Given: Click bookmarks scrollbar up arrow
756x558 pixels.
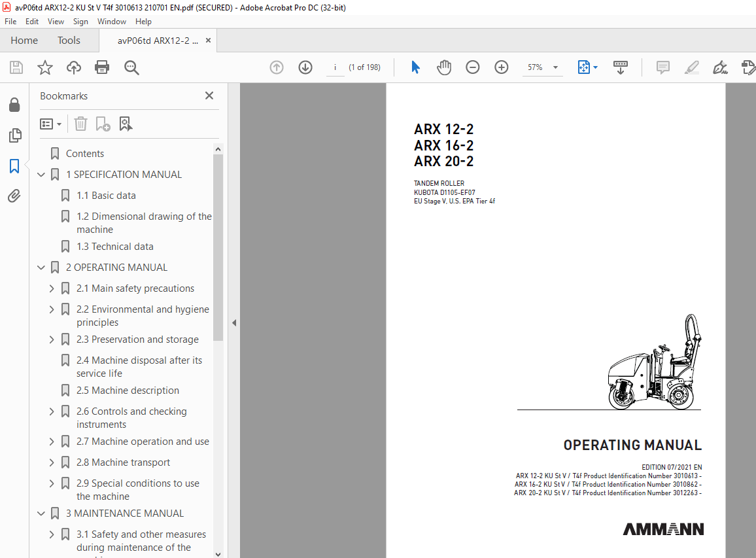Looking at the screenshot, I should pos(218,150).
